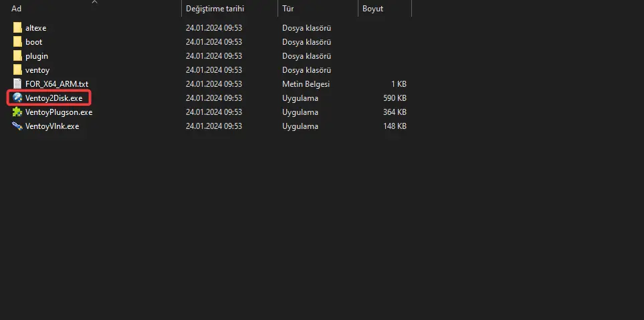Image resolution: width=644 pixels, height=320 pixels.
Task: Click the 148 KB size value
Action: click(x=394, y=126)
